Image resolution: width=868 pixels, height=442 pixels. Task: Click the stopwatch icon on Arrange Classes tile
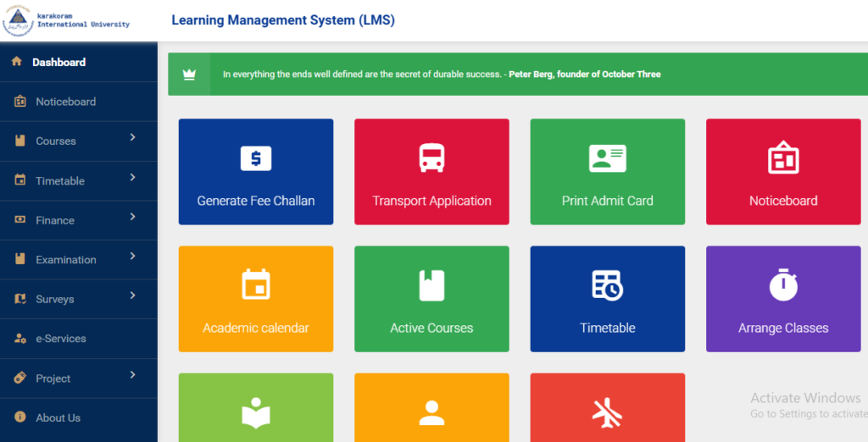click(783, 285)
